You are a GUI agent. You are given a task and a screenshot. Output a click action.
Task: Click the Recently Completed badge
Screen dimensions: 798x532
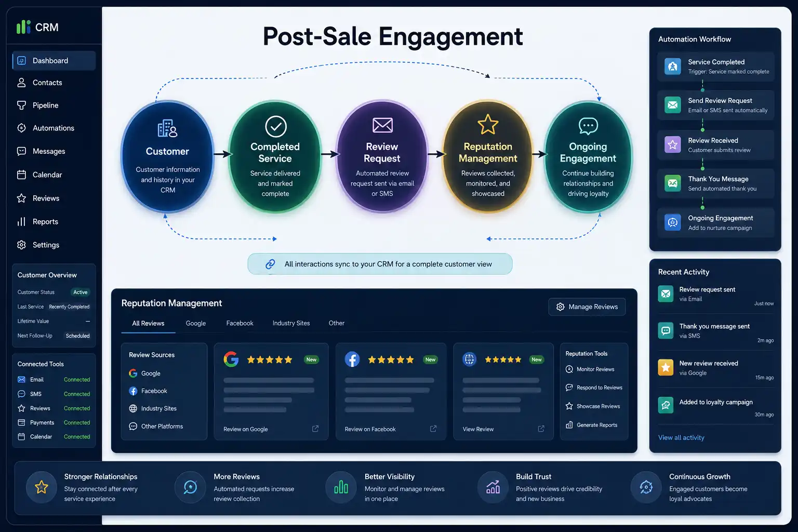tap(69, 307)
